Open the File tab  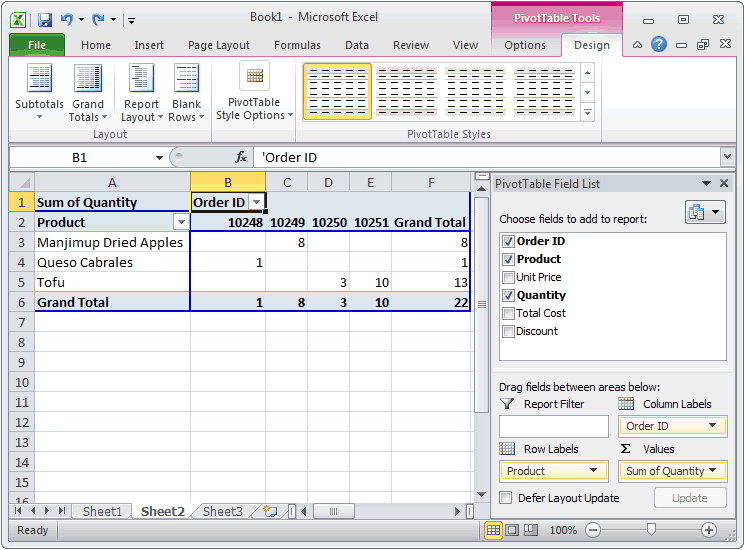(x=37, y=45)
